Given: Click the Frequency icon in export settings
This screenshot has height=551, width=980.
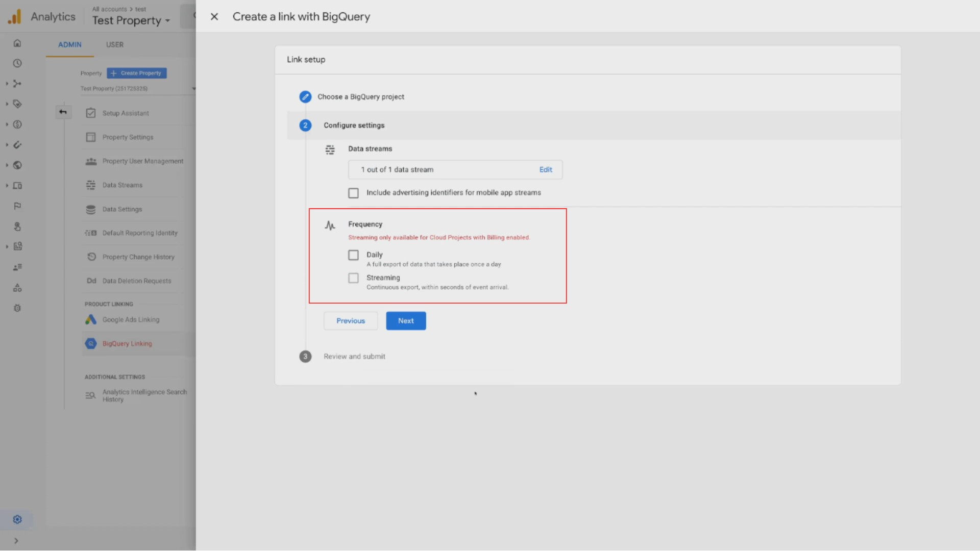Looking at the screenshot, I should click(330, 224).
